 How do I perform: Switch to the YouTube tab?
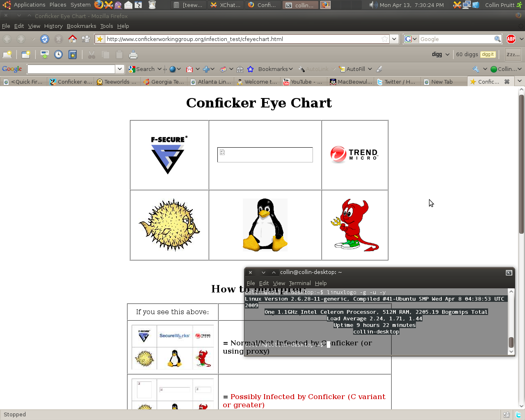(x=304, y=82)
